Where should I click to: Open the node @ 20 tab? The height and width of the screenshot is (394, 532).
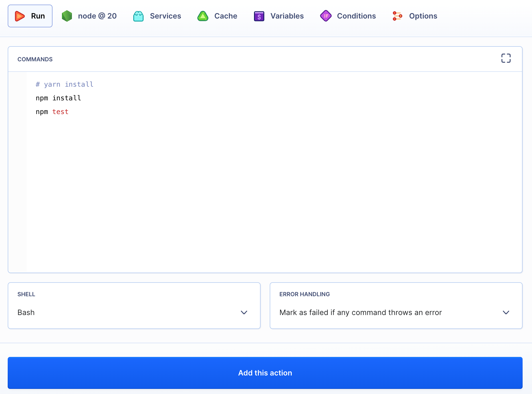[x=89, y=16]
